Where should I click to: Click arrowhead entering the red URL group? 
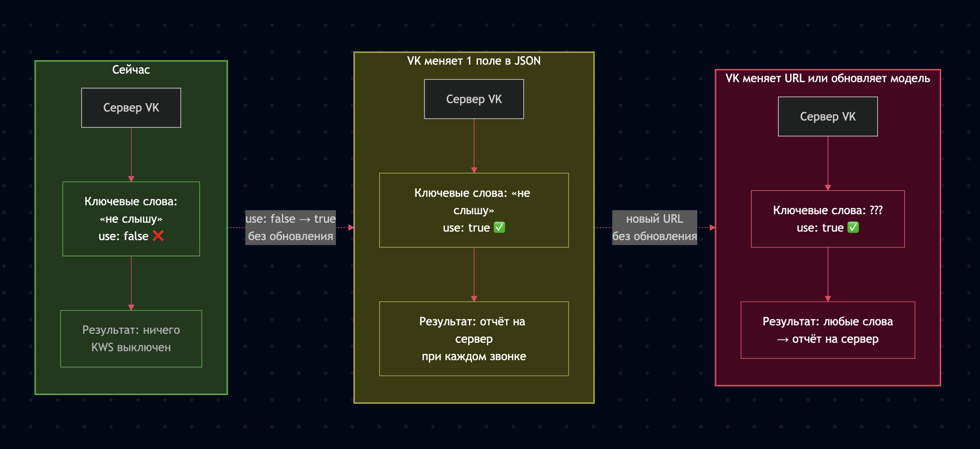tap(713, 228)
